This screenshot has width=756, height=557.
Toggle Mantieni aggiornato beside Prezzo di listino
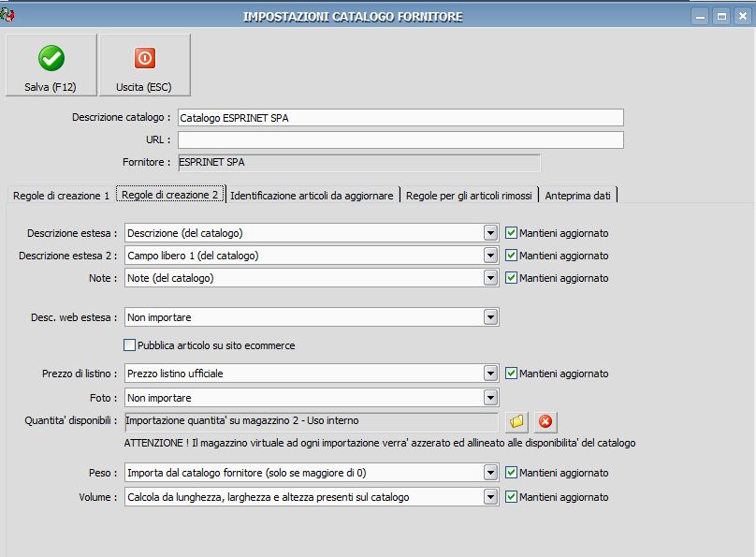click(x=511, y=374)
